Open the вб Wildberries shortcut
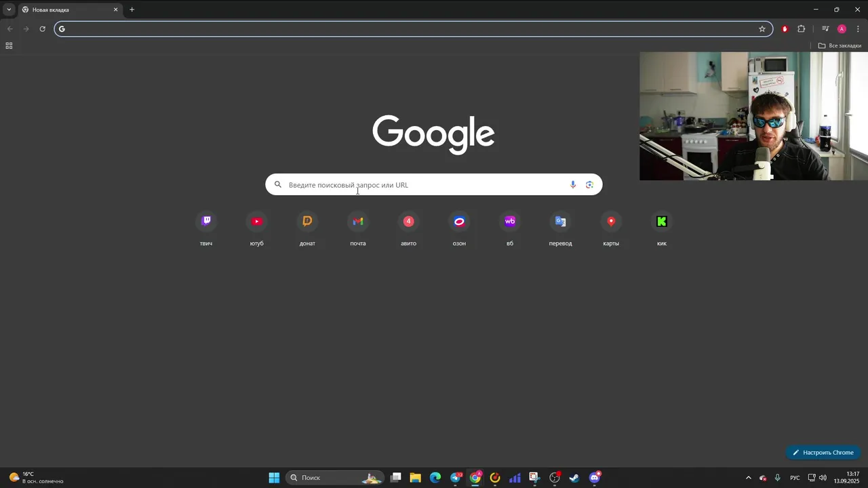 [510, 228]
